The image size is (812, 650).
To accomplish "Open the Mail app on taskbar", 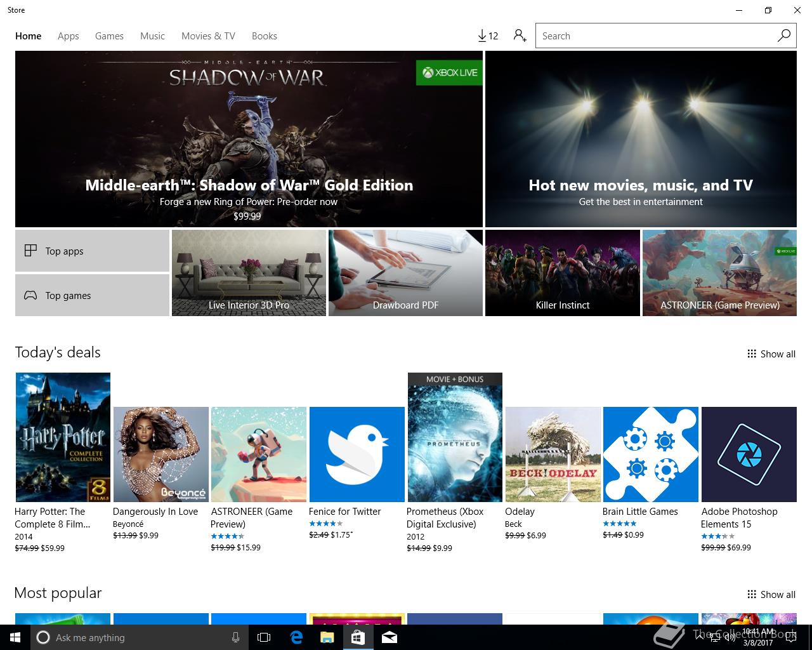I will 390,637.
